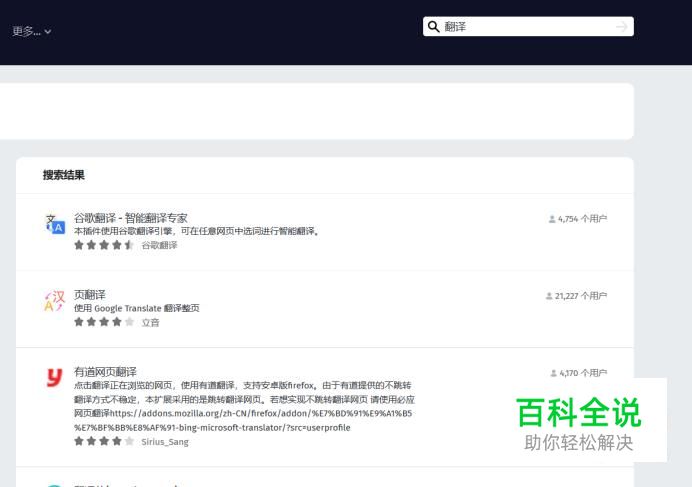Screen dimensions: 692x487
Task: Click the 有道网页翻译 star rating
Action: coord(104,441)
